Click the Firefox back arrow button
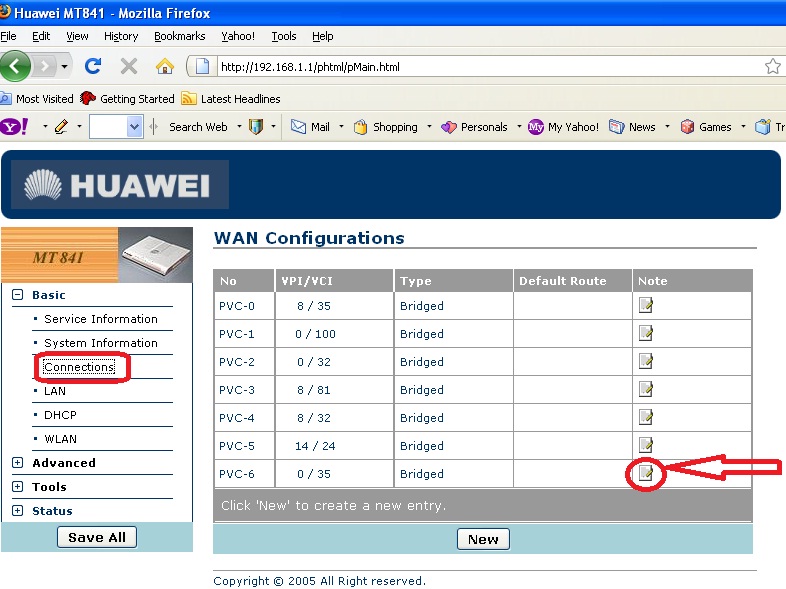The height and width of the screenshot is (589, 786). pyautogui.click(x=15, y=66)
